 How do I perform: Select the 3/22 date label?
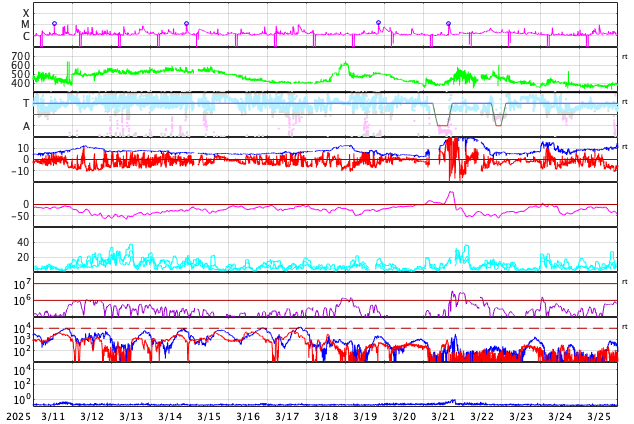click(x=482, y=417)
